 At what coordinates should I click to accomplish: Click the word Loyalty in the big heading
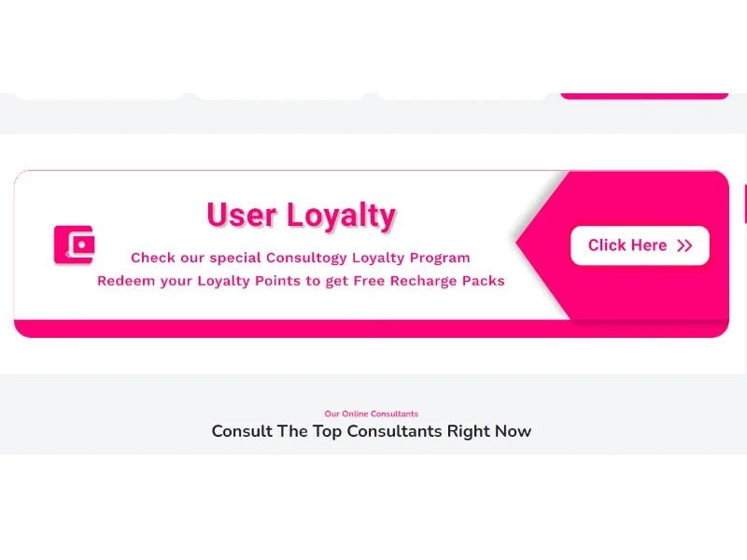(341, 216)
